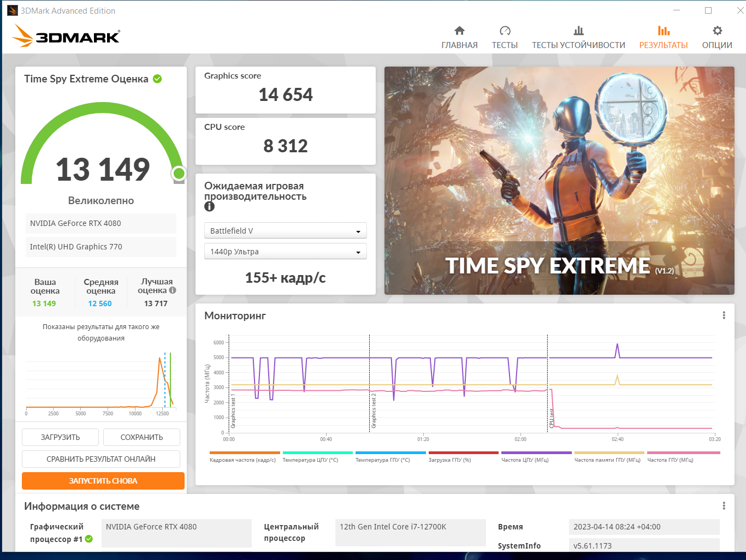Screen dimensions: 746x560
Task: Click the orange results icon above РЕЗУЛЬТАТЫ
Action: pos(664,31)
